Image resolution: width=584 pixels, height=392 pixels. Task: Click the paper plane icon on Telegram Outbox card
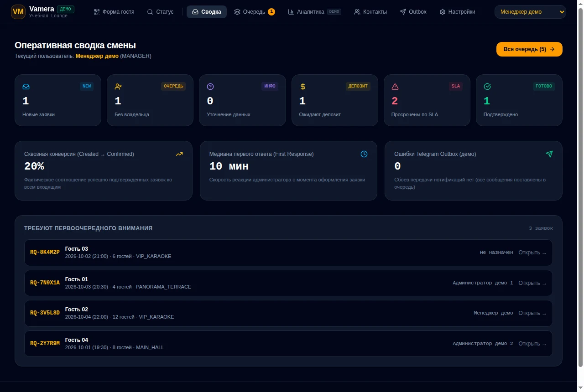(549, 154)
